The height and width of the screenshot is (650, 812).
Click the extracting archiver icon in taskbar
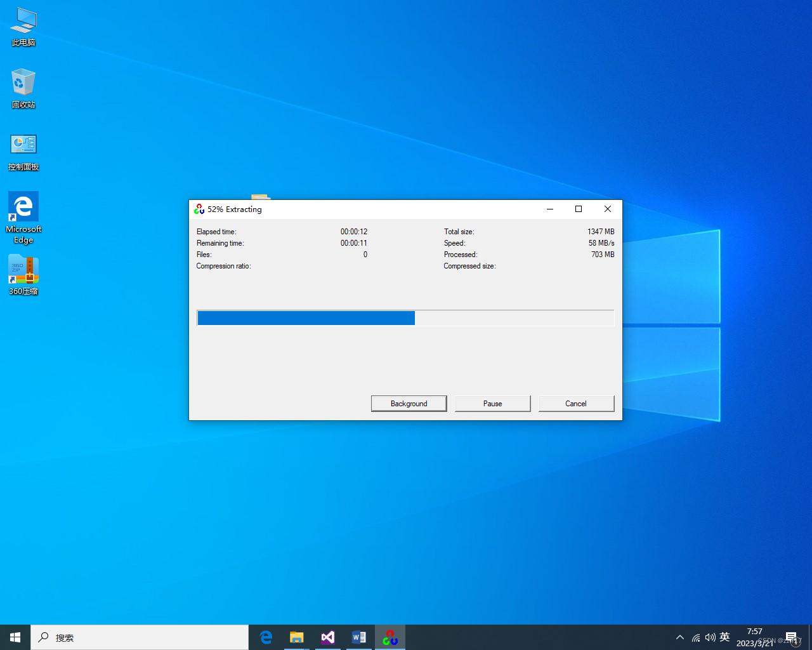click(x=390, y=637)
